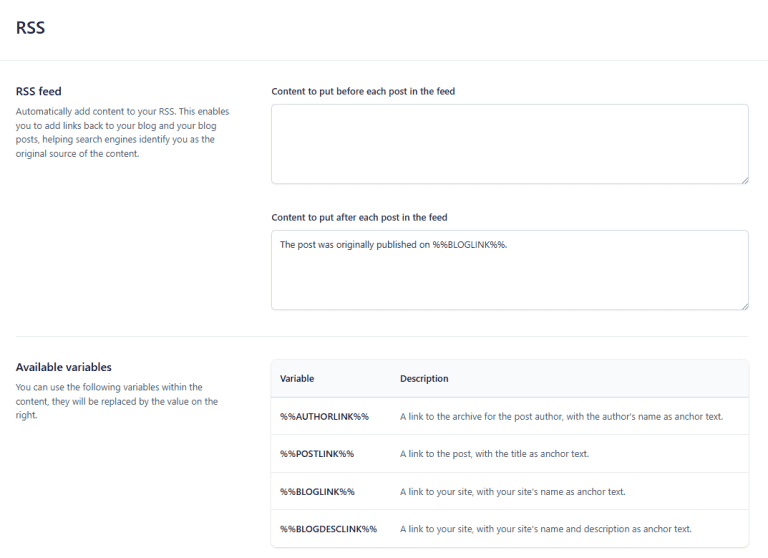The image size is (768, 558).
Task: Click the %%BLOGDESCLINK%% variable in the table
Action: point(328,529)
